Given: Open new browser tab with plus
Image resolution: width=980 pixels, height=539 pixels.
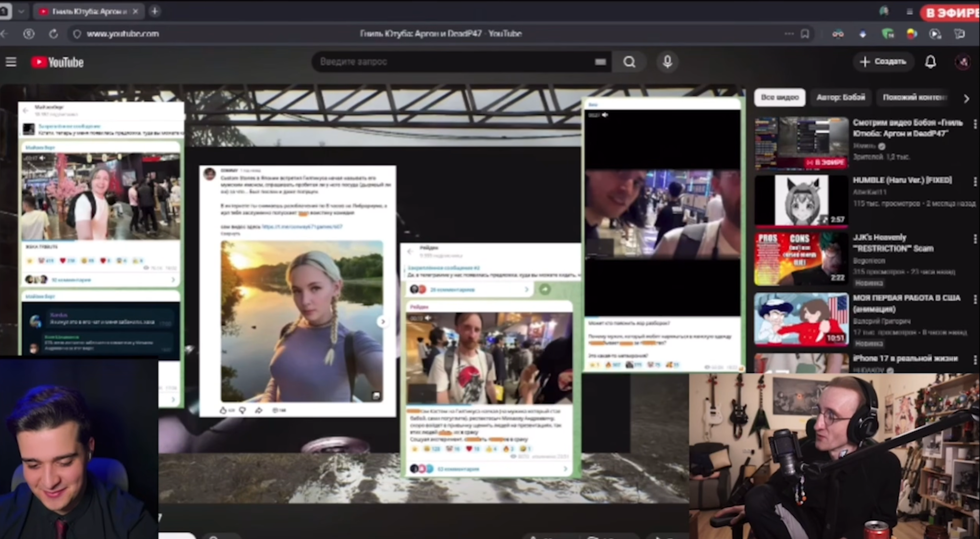Looking at the screenshot, I should 155,11.
